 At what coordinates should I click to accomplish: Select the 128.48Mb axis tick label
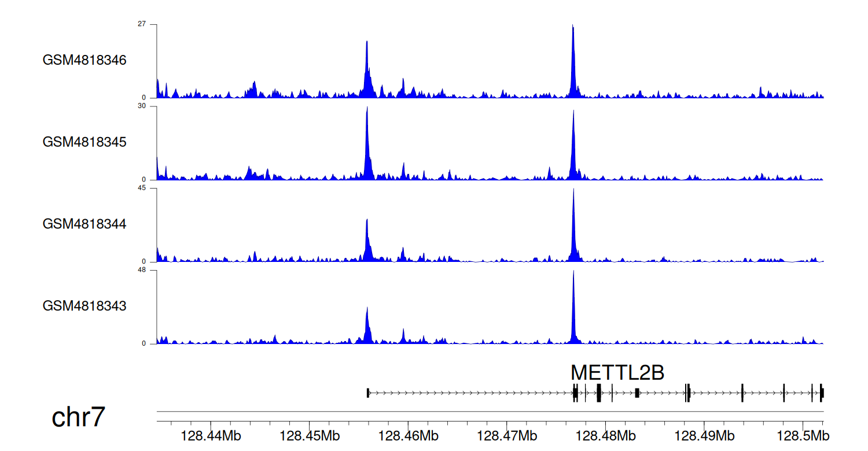click(x=604, y=434)
